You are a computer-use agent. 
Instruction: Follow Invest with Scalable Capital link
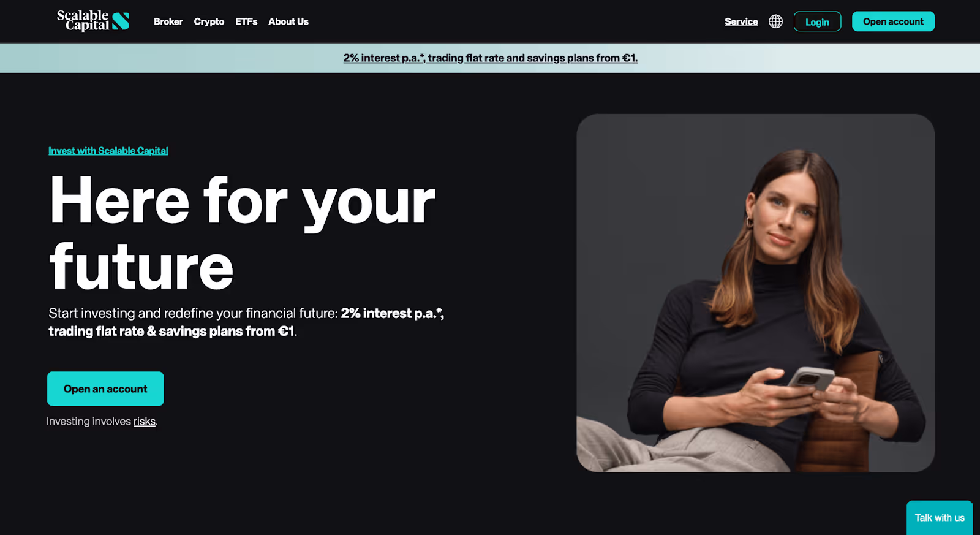[108, 151]
